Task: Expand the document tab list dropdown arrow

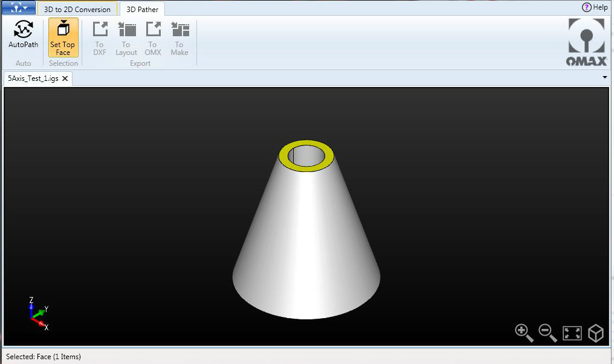Action: (605, 77)
